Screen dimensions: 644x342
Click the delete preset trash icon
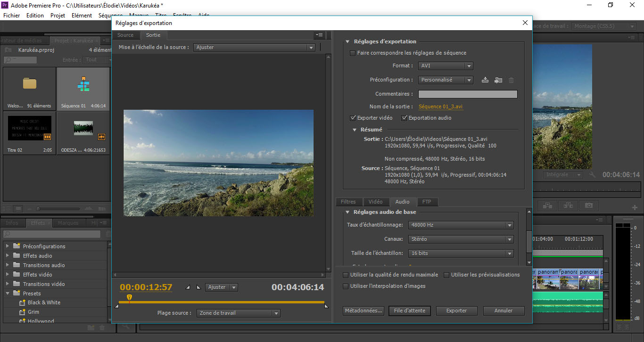coord(511,80)
